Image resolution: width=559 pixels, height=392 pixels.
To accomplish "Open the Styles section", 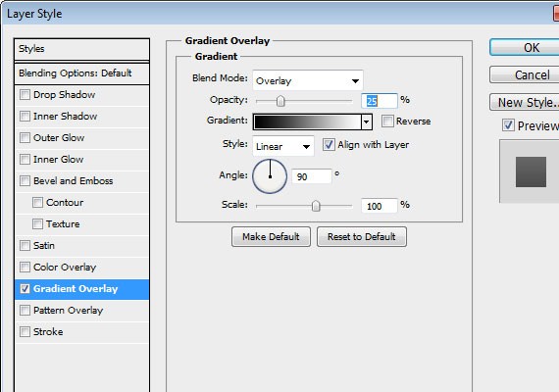I will pyautogui.click(x=81, y=49).
